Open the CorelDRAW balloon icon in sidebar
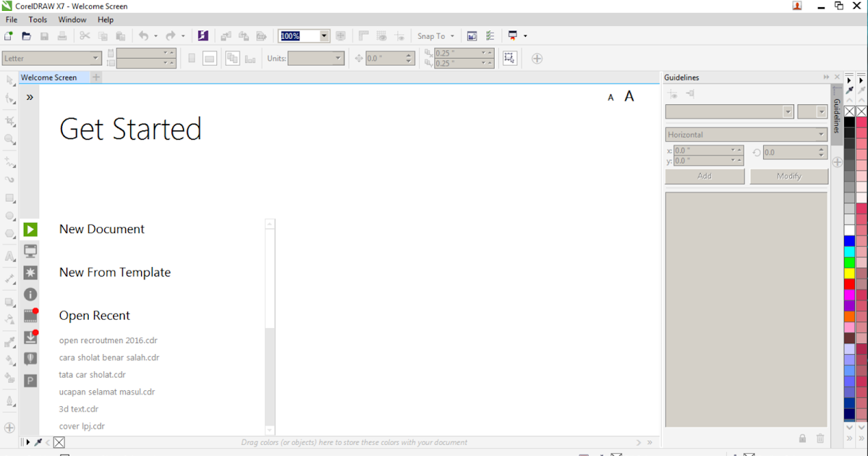The width and height of the screenshot is (868, 456). [30, 359]
